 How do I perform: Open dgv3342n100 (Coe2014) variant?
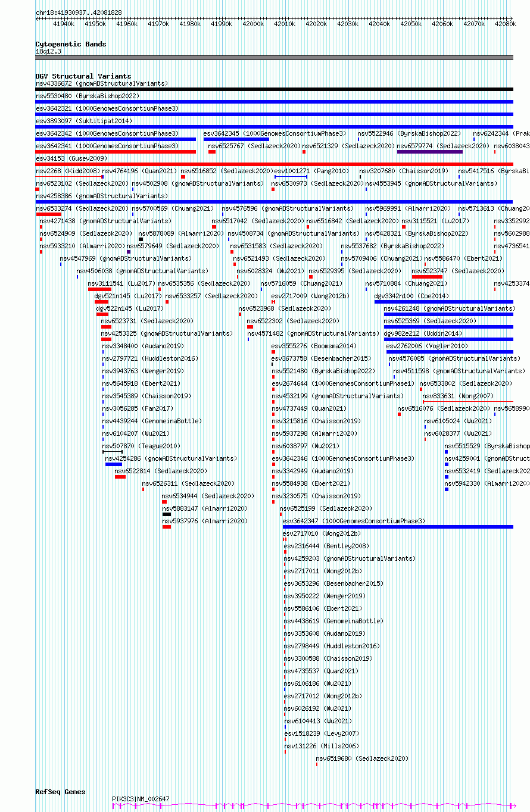tap(411, 296)
